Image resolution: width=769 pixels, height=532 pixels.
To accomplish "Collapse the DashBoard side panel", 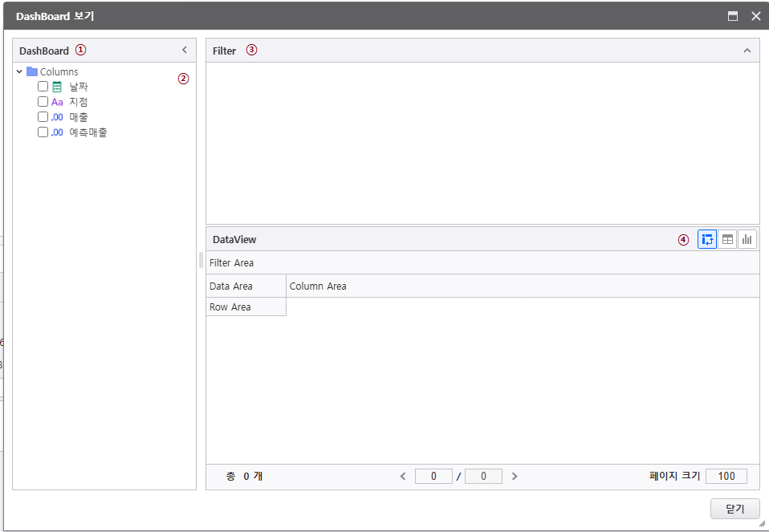I will pyautogui.click(x=185, y=50).
